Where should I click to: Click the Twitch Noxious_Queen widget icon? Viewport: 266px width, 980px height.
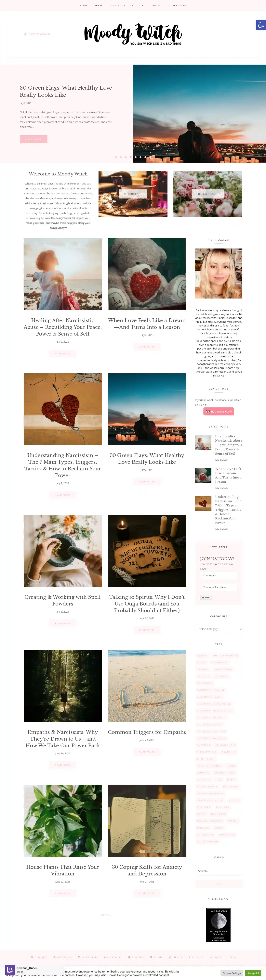click(10, 969)
